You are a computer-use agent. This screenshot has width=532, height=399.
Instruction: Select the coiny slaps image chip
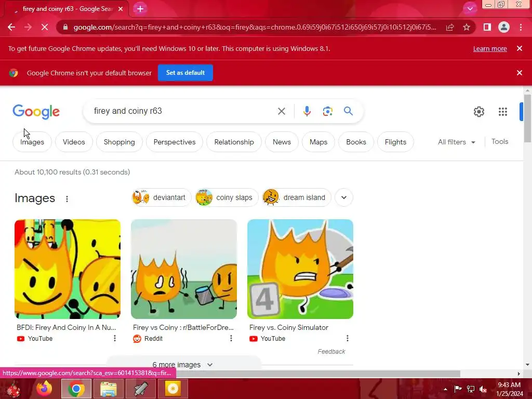coord(227,197)
